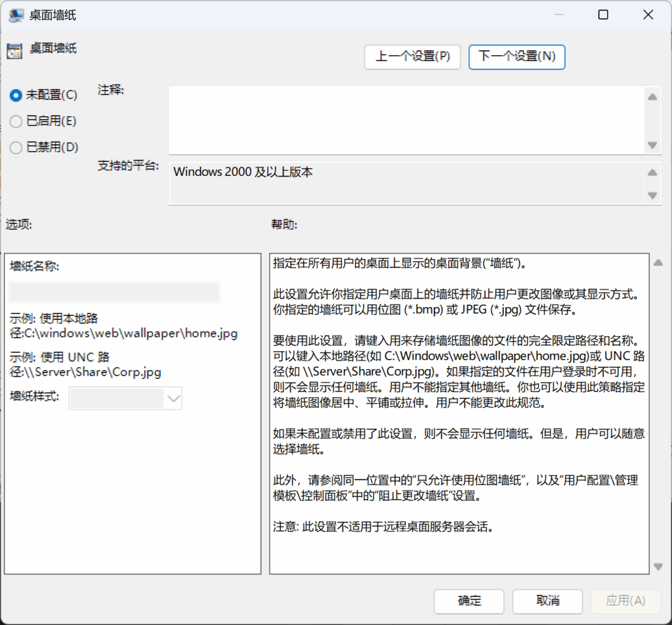Image resolution: width=672 pixels, height=625 pixels.
Task: Click up arrow in 支持的平台 box
Action: tap(652, 173)
